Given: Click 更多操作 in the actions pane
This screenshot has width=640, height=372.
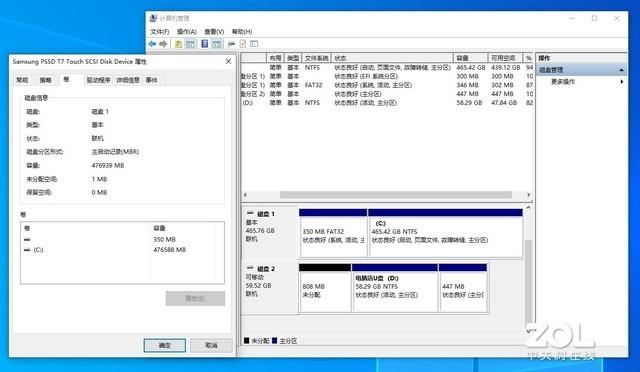Looking at the screenshot, I should pyautogui.click(x=563, y=82).
